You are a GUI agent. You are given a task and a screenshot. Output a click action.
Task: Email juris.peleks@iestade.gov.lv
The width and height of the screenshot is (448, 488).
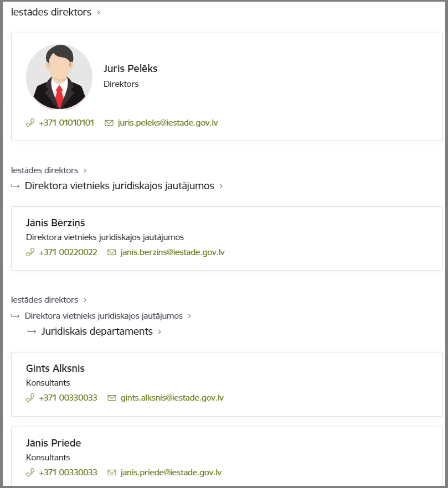tap(168, 123)
